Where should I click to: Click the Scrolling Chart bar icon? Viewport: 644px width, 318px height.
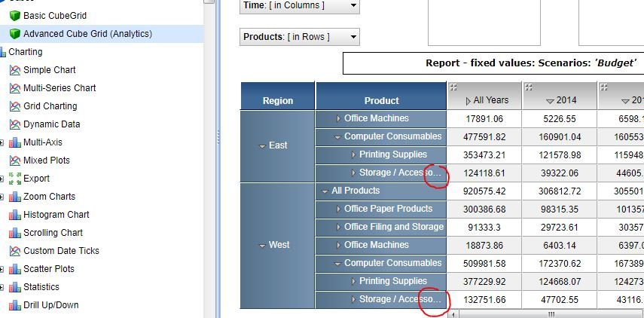pyautogui.click(x=15, y=233)
